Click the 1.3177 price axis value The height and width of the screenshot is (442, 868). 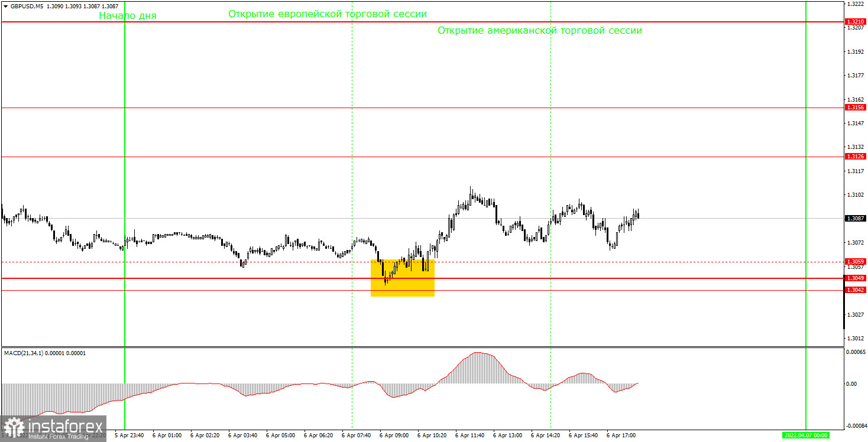click(x=855, y=76)
